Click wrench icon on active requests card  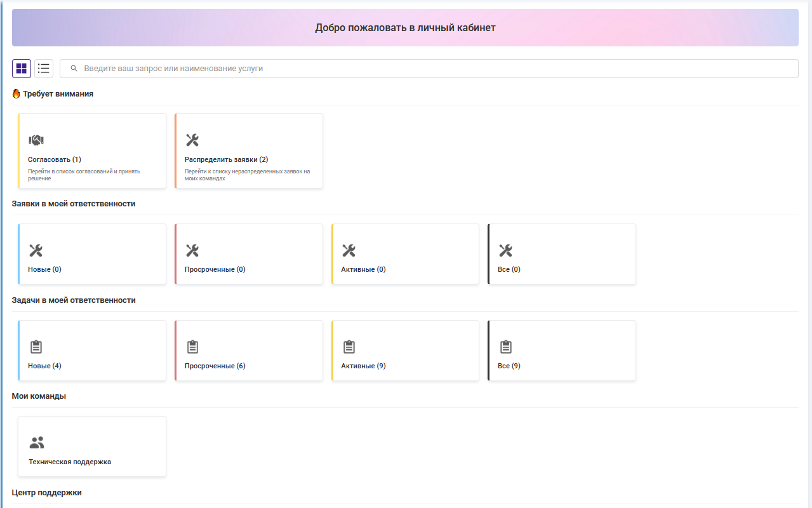click(349, 250)
